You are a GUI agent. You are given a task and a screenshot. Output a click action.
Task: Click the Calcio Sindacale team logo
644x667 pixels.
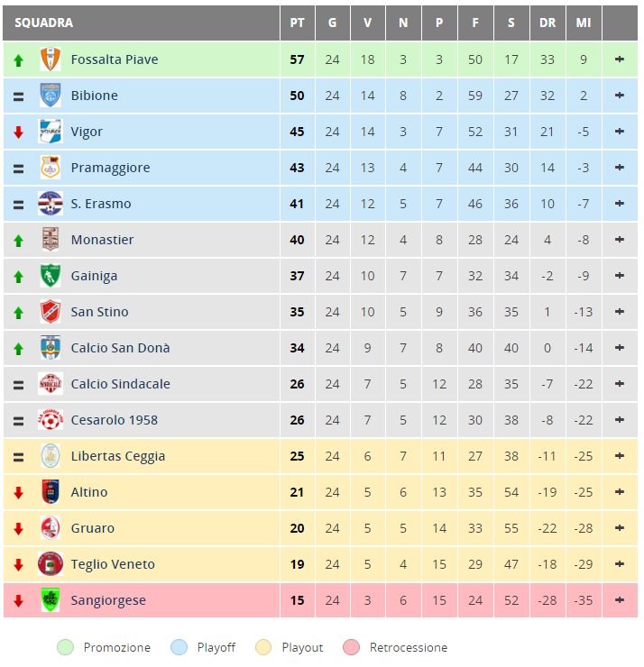(x=51, y=384)
